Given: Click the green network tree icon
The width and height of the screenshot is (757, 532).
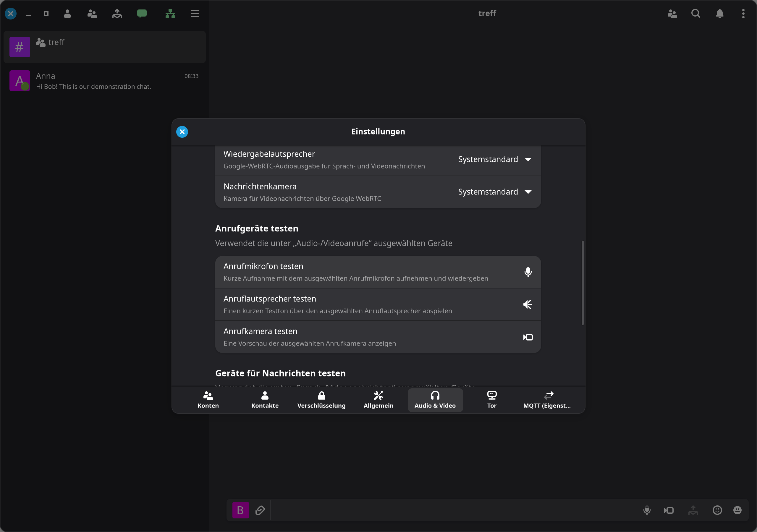Looking at the screenshot, I should pyautogui.click(x=170, y=14).
